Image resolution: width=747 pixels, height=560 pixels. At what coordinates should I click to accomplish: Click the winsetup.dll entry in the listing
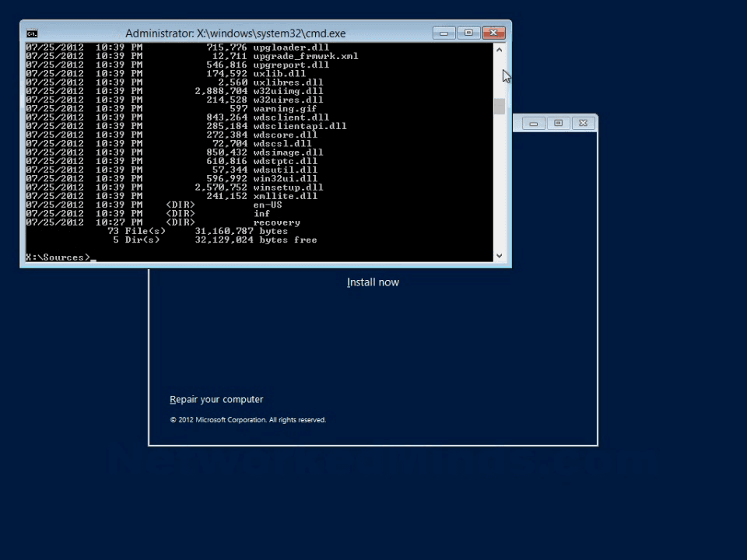pyautogui.click(x=288, y=187)
